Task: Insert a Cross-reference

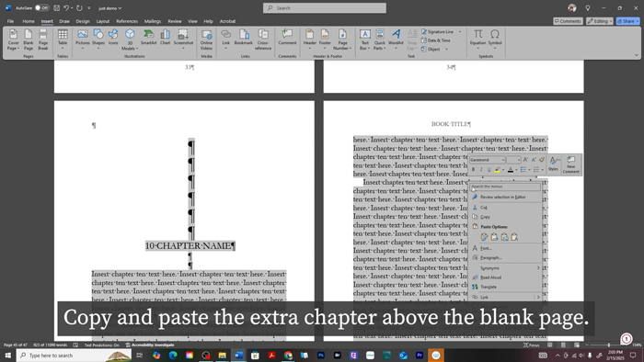Action: (263, 40)
